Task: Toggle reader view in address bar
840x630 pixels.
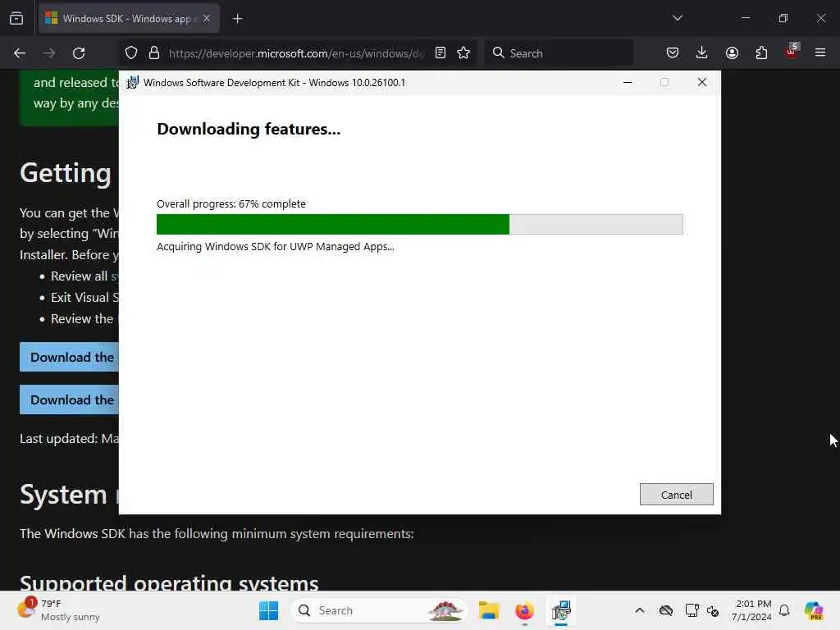Action: (x=441, y=53)
